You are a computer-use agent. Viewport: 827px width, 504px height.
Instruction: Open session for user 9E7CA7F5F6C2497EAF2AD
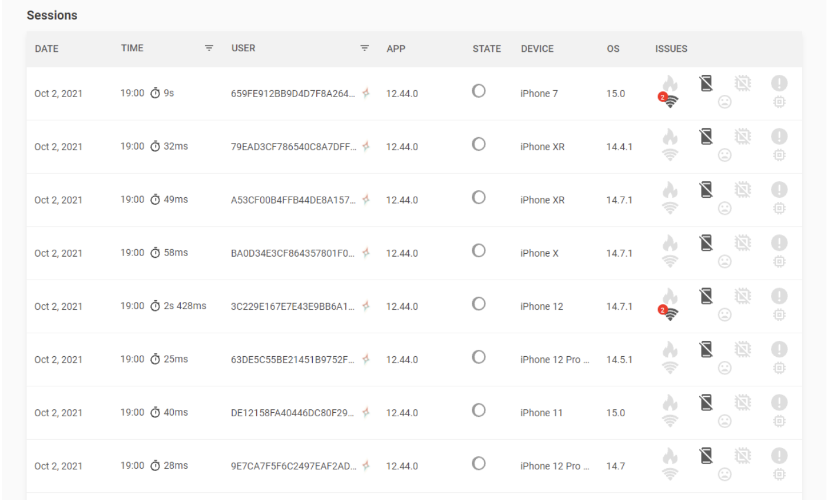[293, 466]
